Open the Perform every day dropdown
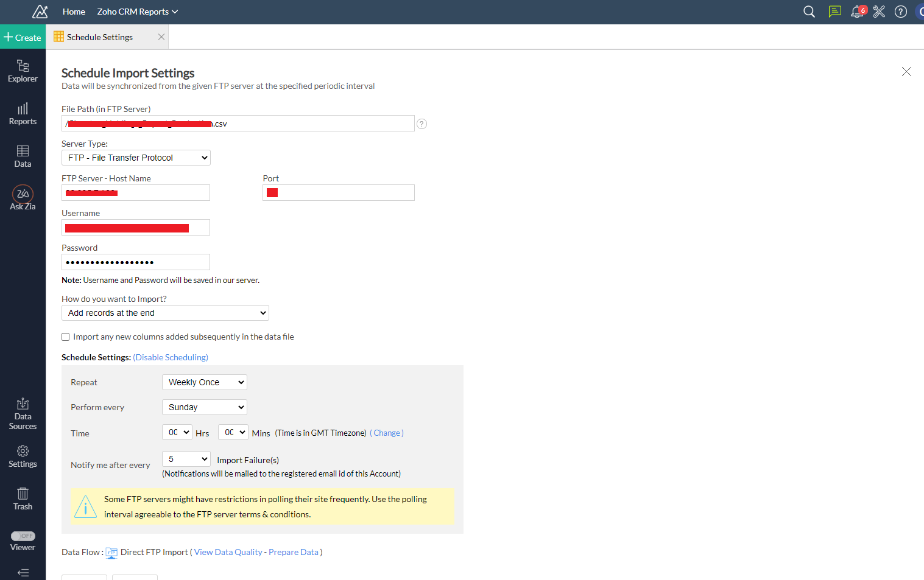 tap(204, 407)
